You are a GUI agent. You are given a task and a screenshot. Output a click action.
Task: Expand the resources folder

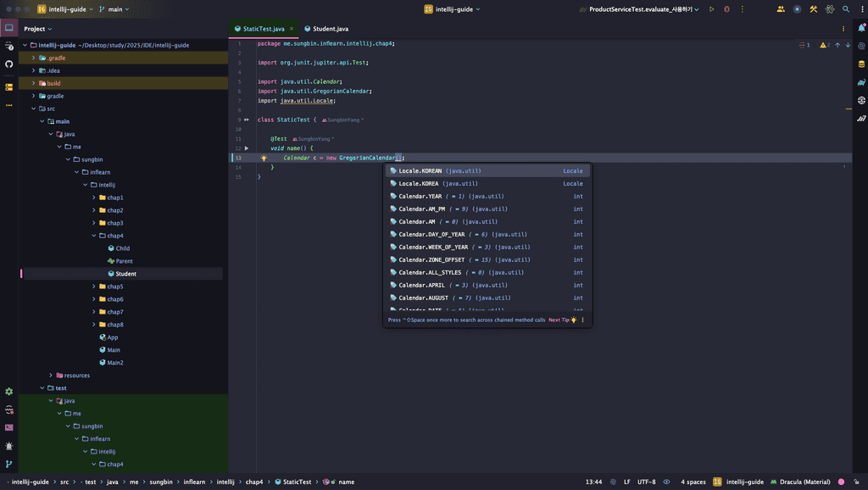pos(51,376)
